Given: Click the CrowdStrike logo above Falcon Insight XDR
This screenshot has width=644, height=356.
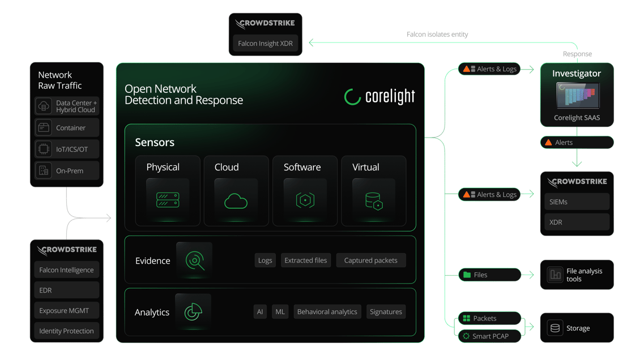Looking at the screenshot, I should tap(265, 23).
